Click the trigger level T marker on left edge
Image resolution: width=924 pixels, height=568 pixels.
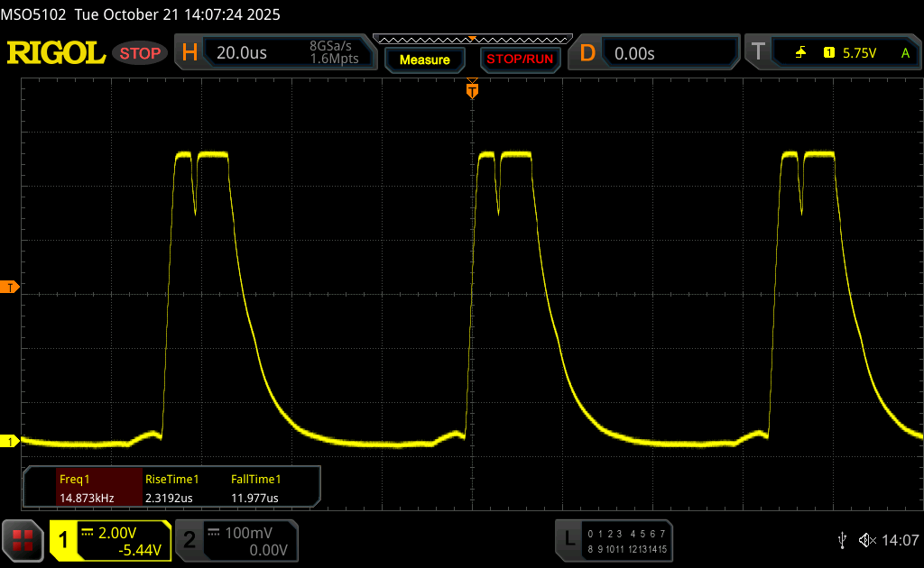(10, 288)
